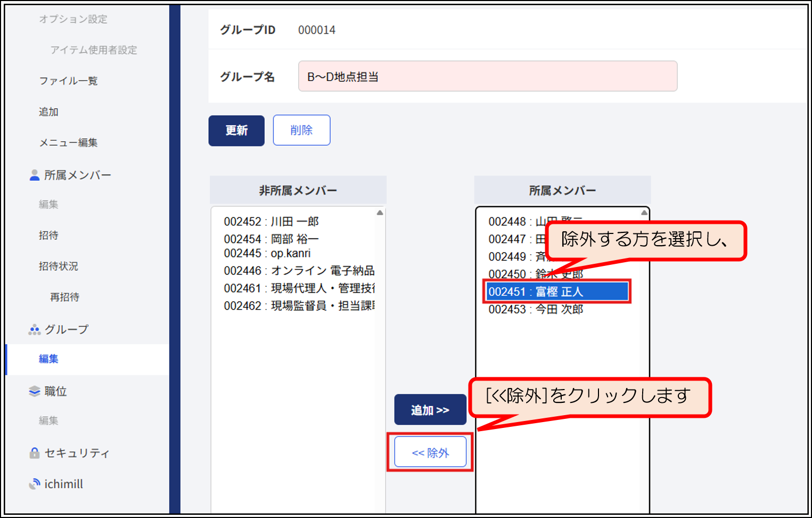Screen dimensions: 812x518
Task: Click the 所属メンバー person icon in sidebar
Action: tap(35, 175)
